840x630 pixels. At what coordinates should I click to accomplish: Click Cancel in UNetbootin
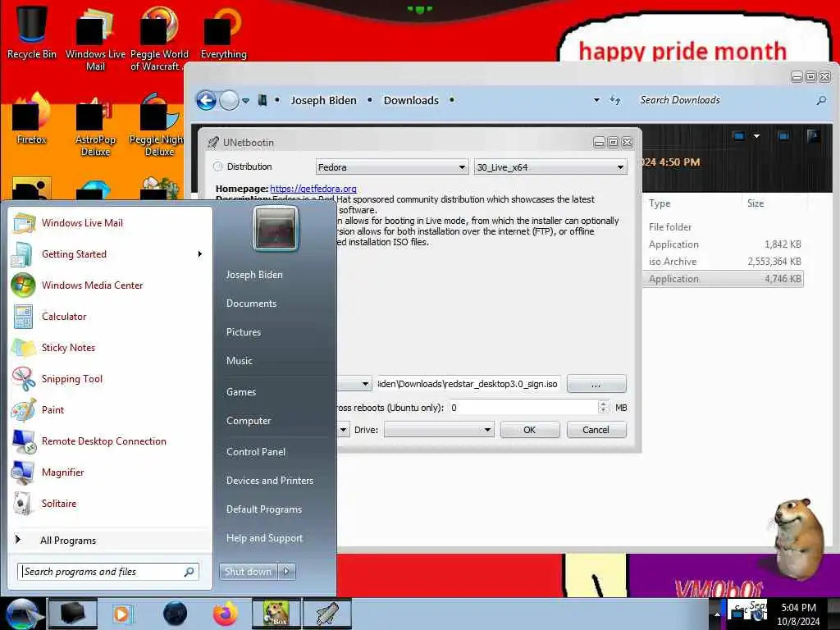pos(596,430)
